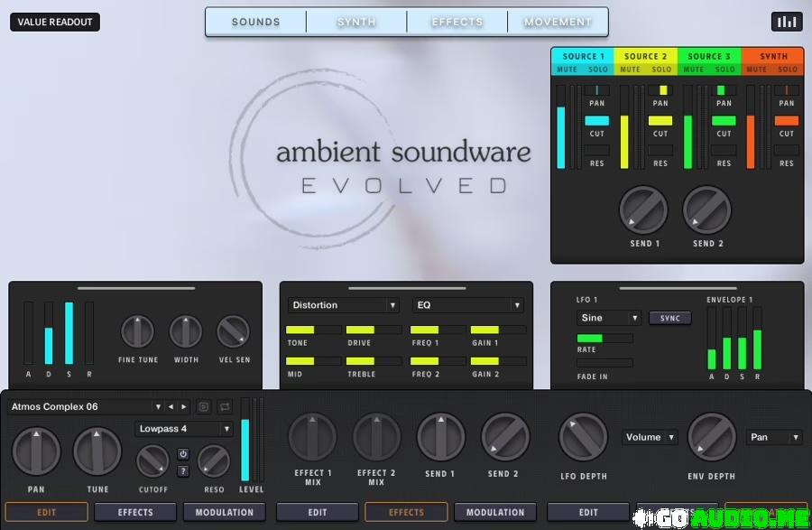
Task: Toggle LFO 1 Sync
Action: 669,318
